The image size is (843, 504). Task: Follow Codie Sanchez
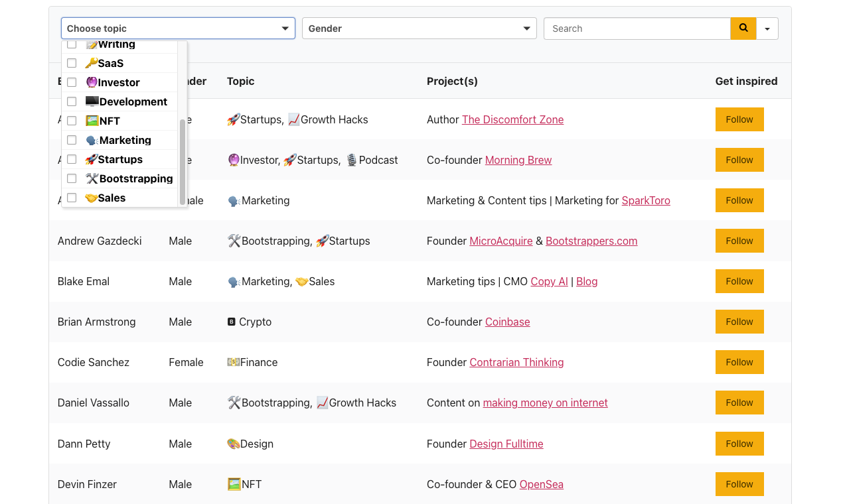point(739,362)
